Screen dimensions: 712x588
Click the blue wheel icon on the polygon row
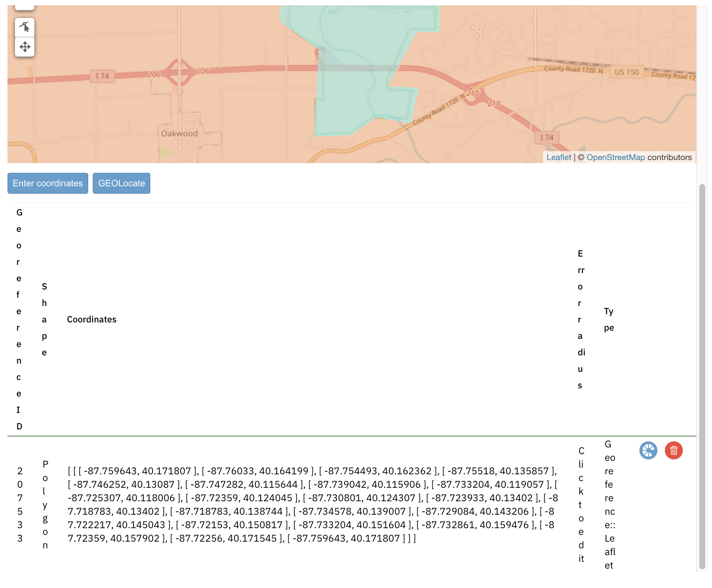(648, 451)
